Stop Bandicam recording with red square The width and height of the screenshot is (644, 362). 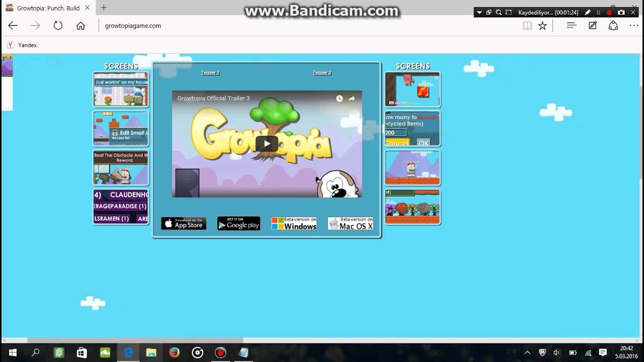(x=609, y=13)
